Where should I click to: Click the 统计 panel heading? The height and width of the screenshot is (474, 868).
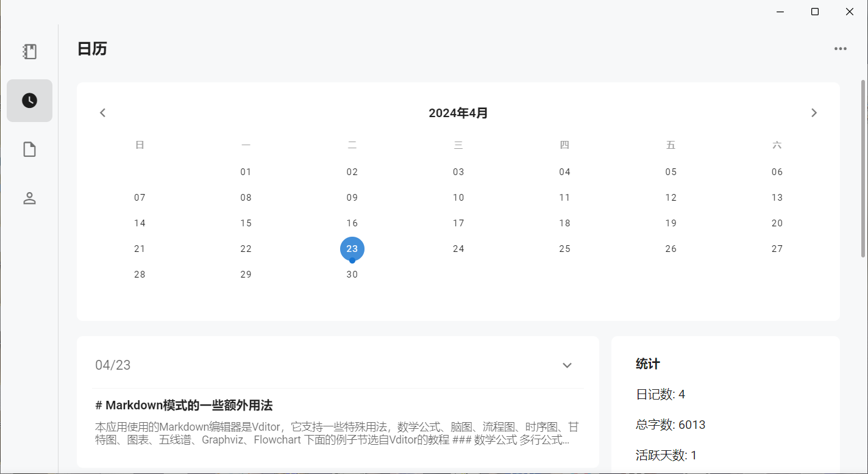pyautogui.click(x=647, y=364)
